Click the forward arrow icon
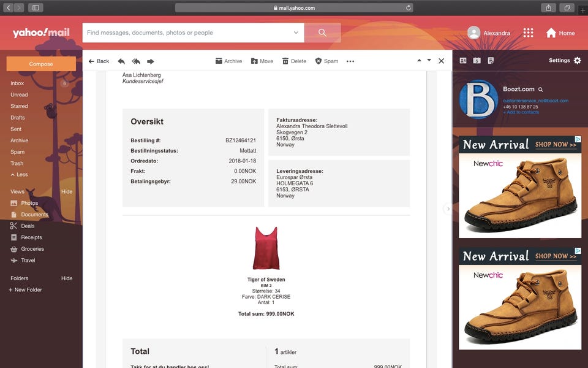The image size is (588, 368). pos(151,61)
